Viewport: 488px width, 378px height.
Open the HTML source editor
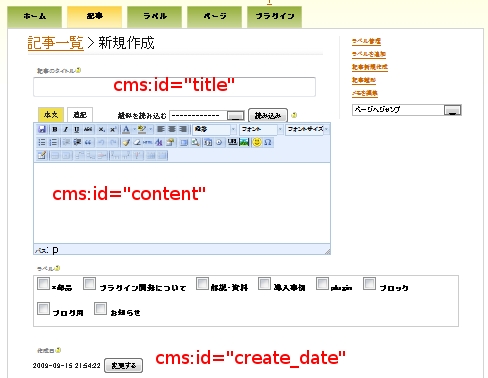147,142
